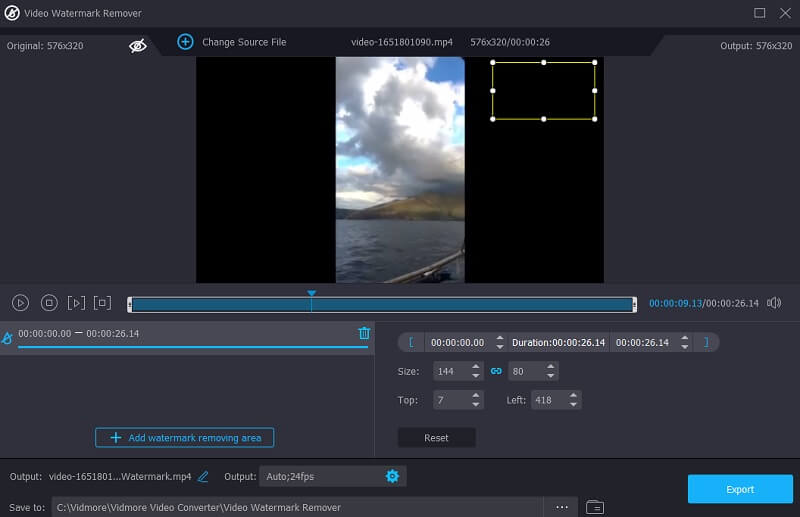This screenshot has width=800, height=517.
Task: Toggle the aspect ratio link lock
Action: tap(495, 371)
